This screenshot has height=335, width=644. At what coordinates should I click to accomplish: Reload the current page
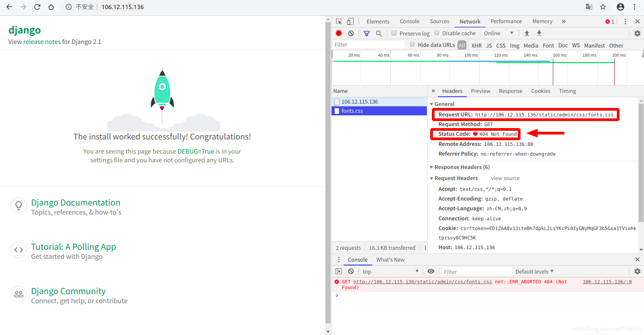(x=37, y=7)
